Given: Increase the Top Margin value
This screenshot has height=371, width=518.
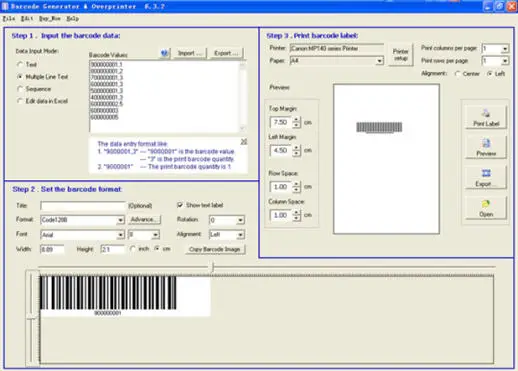Looking at the screenshot, I should coord(296,119).
